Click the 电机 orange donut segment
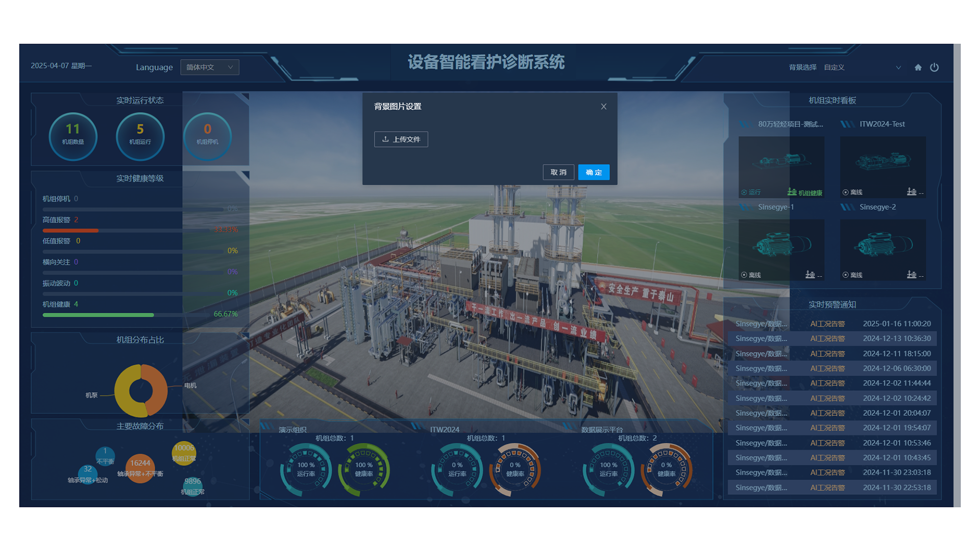980x551 pixels. 156,390
